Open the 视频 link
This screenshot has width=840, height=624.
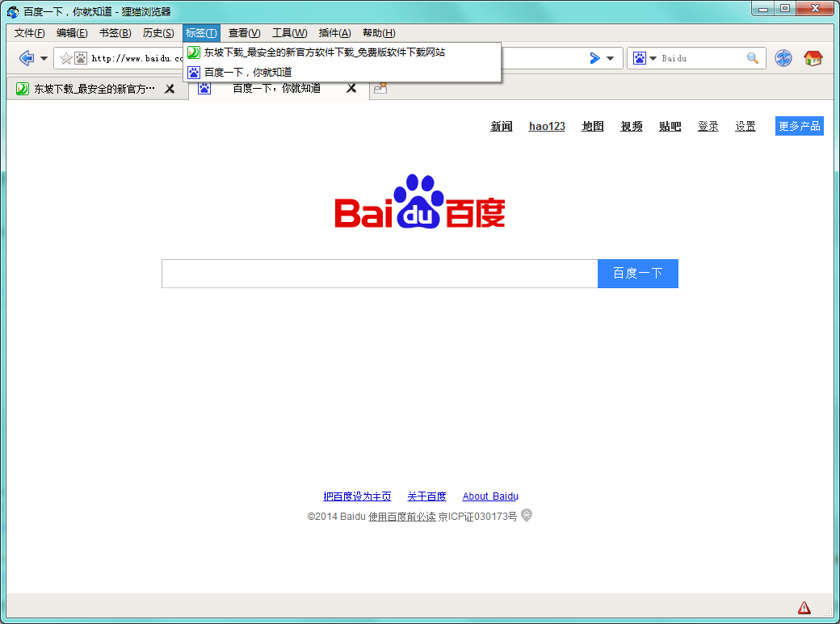[631, 127]
